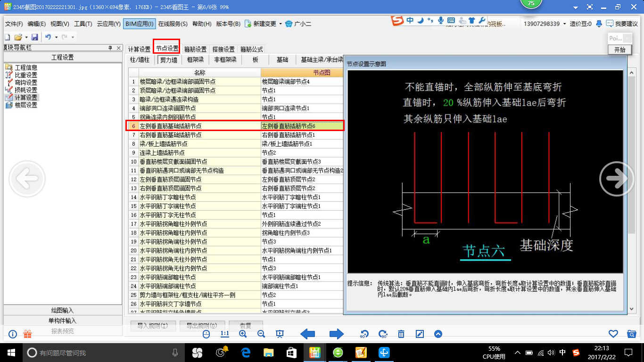This screenshot has width=644, height=362.
Task: Click the blue previous arrow in viewer toolbar
Action: pyautogui.click(x=308, y=334)
